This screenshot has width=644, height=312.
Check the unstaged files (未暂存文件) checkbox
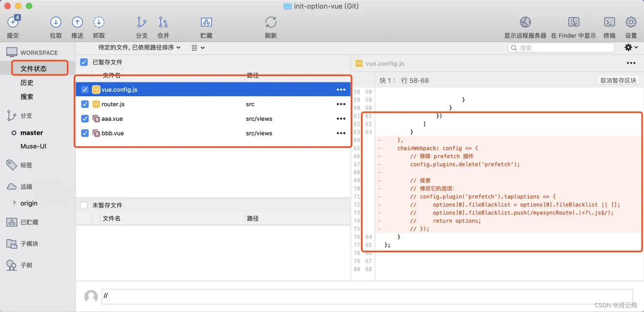(84, 205)
